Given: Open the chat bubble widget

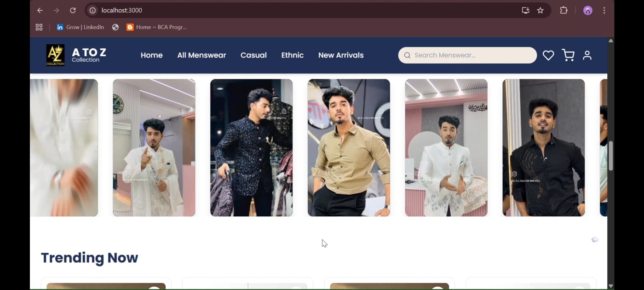Looking at the screenshot, I should click(595, 240).
